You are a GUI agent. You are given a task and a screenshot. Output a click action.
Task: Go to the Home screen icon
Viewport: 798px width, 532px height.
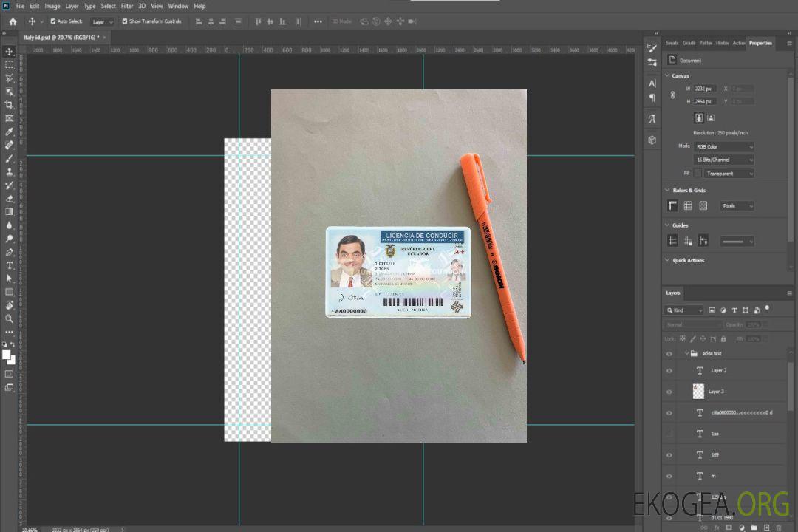[x=13, y=21]
